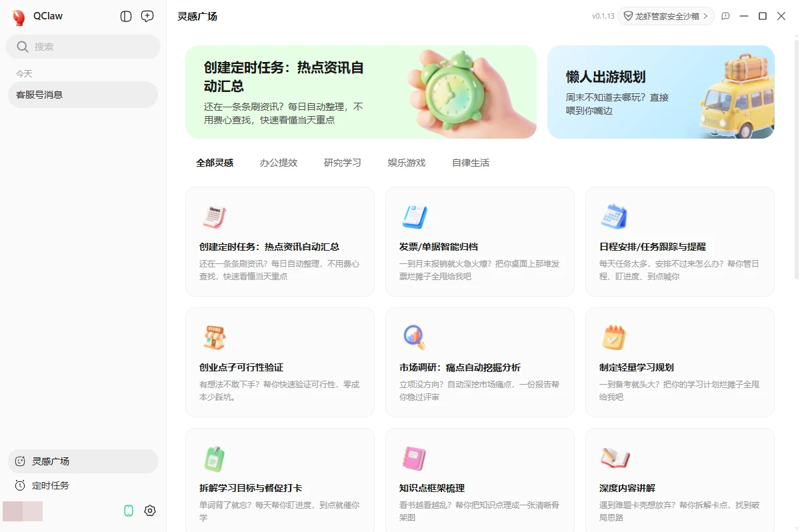Switch to the 娱乐游戏 tab
The image size is (800, 532).
click(406, 162)
